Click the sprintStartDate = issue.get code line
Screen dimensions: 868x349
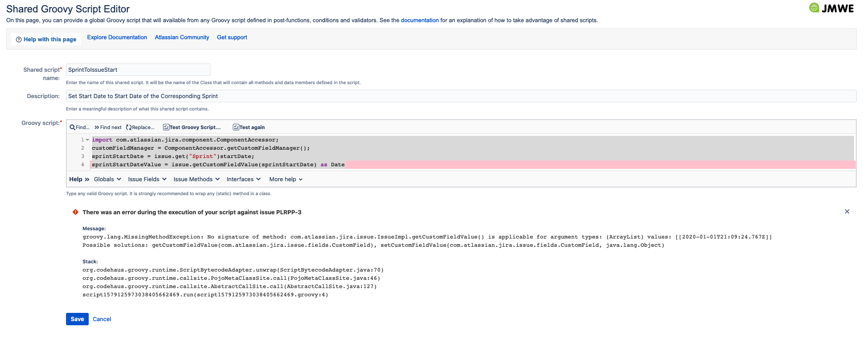coord(173,156)
